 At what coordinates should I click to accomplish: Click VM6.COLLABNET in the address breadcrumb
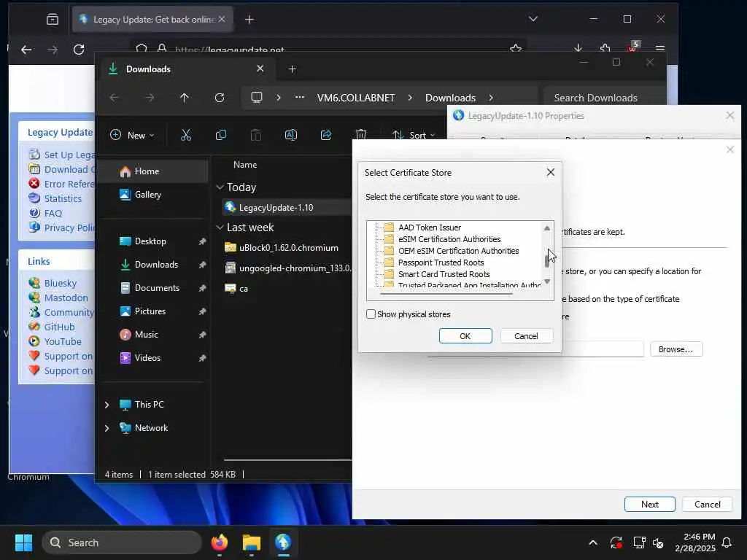pos(356,98)
